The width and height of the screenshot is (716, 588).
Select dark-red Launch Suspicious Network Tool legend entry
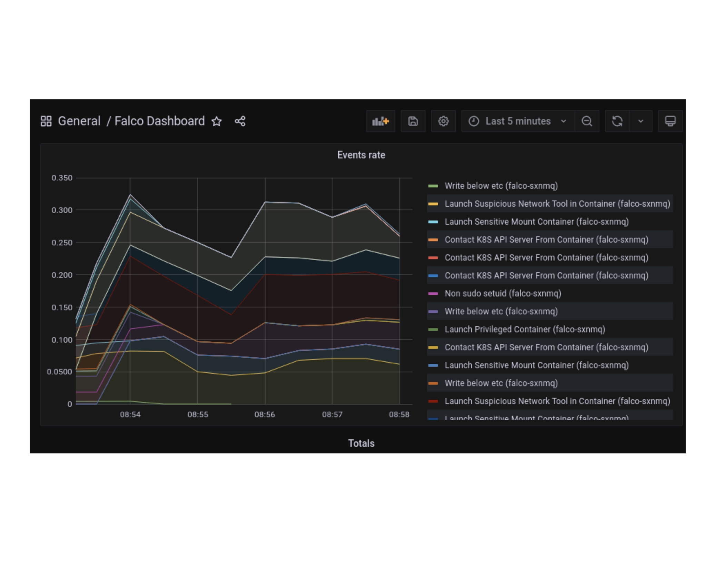[x=557, y=401]
